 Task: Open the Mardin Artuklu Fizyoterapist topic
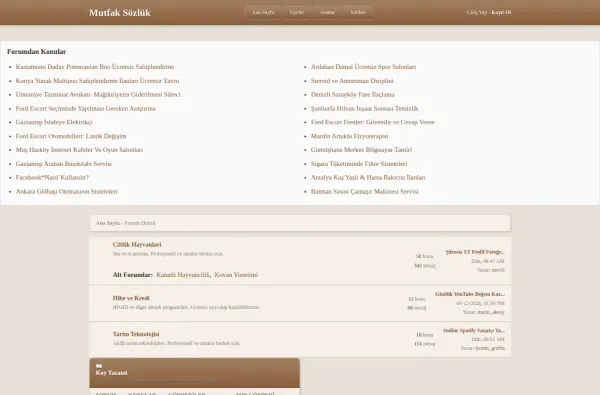pyautogui.click(x=349, y=136)
